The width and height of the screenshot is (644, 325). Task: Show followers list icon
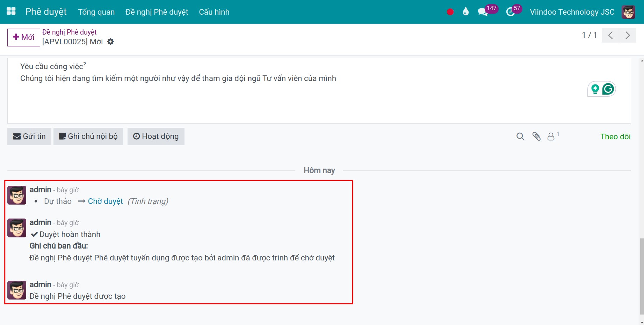coord(551,136)
